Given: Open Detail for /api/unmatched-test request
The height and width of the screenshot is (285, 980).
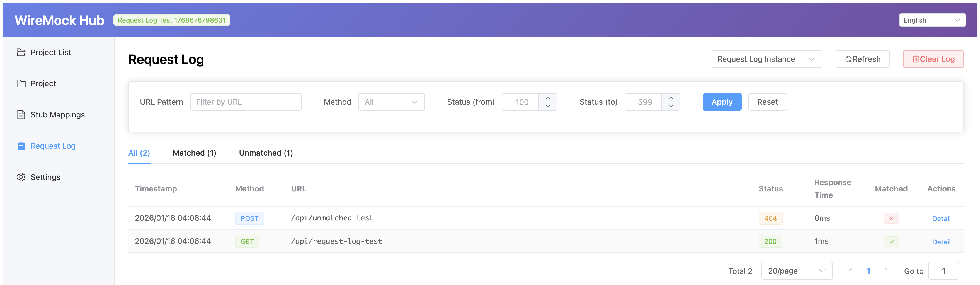Looking at the screenshot, I should pos(941,218).
